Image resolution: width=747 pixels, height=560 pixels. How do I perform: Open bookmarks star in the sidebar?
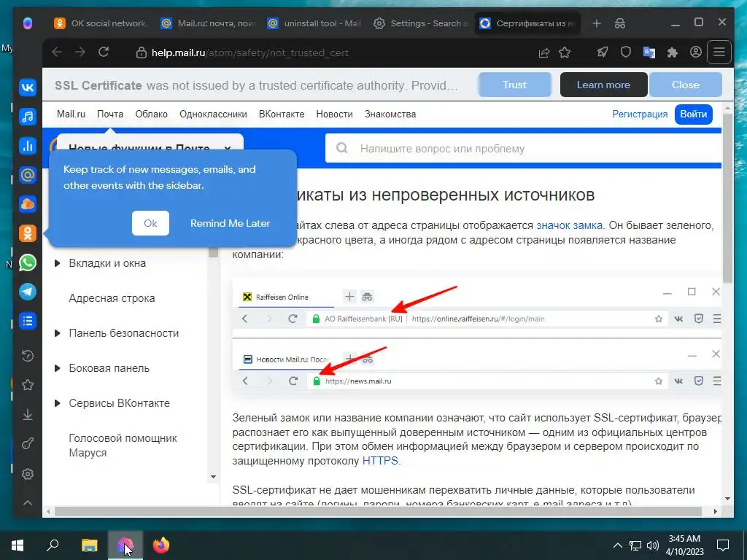(28, 385)
